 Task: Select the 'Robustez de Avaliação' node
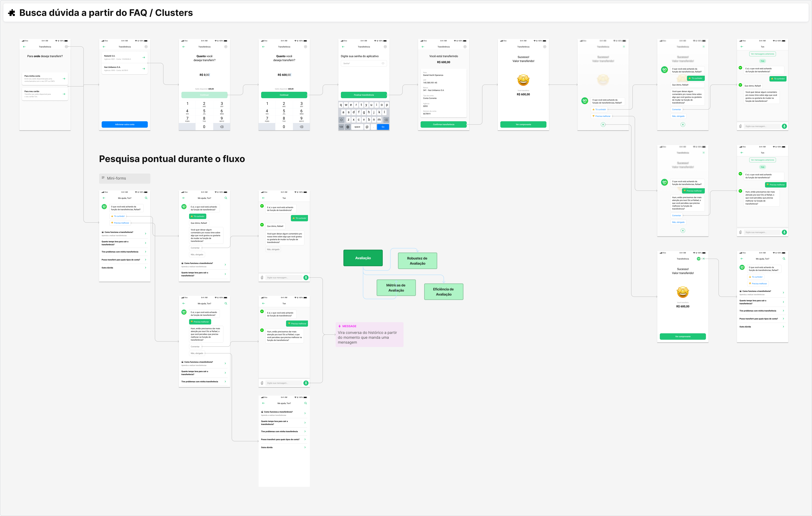point(417,261)
